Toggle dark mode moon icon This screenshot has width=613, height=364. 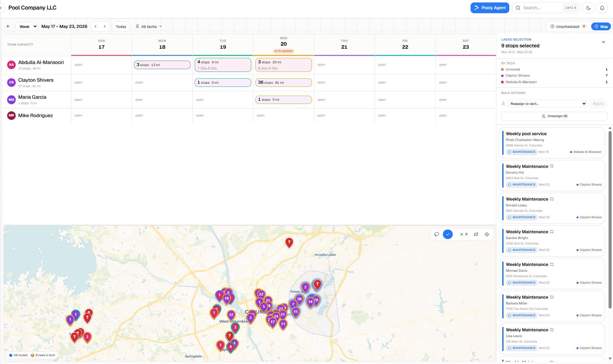coord(588,8)
